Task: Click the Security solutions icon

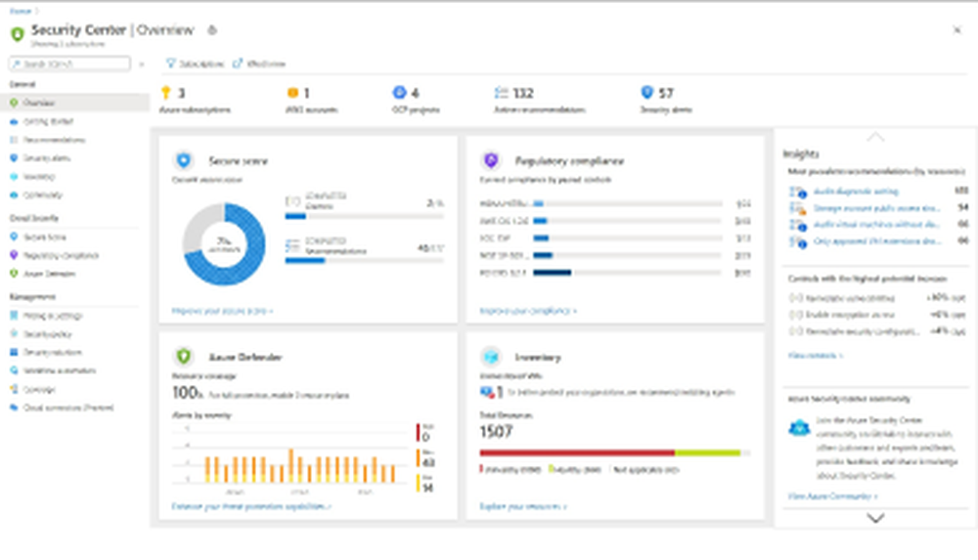Action: coord(14,352)
